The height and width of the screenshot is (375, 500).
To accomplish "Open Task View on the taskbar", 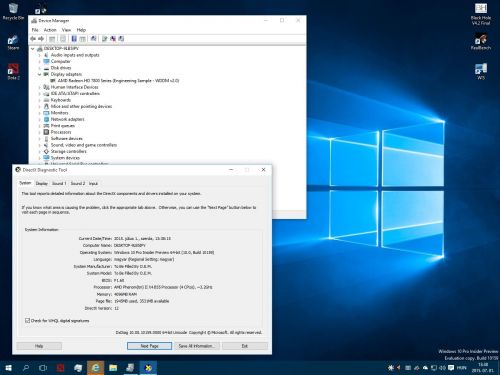I will (43, 368).
